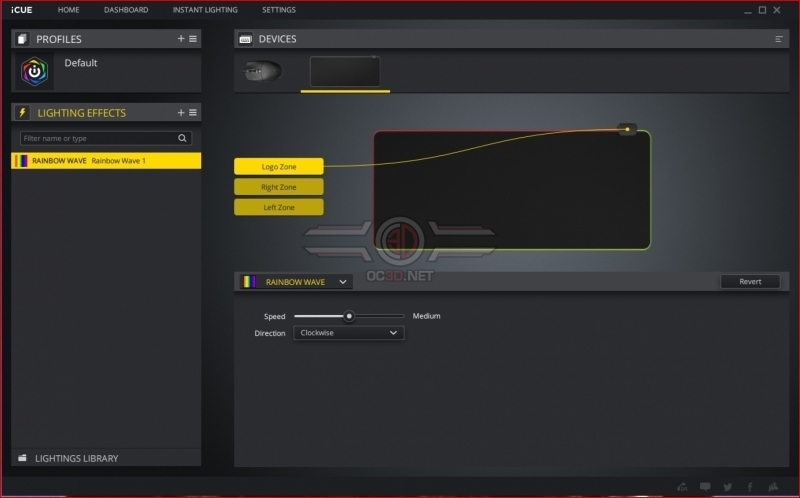Image resolution: width=800 pixels, height=498 pixels.
Task: Add a new profile with plus icon
Action: (181, 39)
